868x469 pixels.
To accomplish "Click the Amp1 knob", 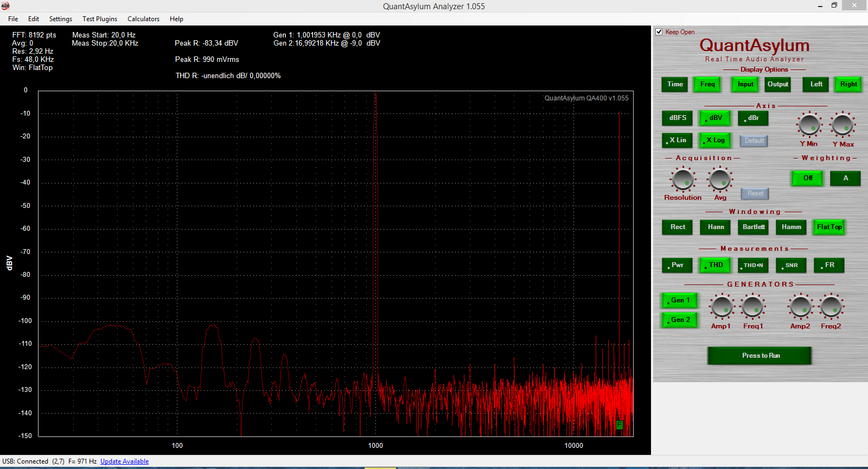I will [722, 307].
